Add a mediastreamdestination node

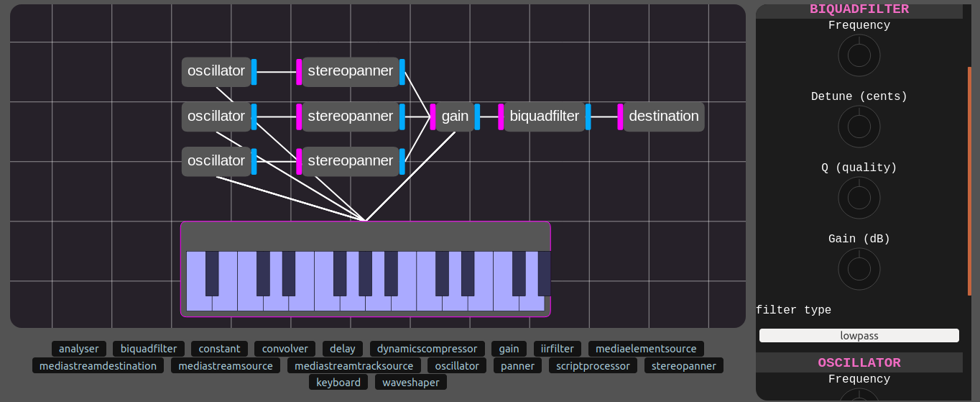[98, 365]
